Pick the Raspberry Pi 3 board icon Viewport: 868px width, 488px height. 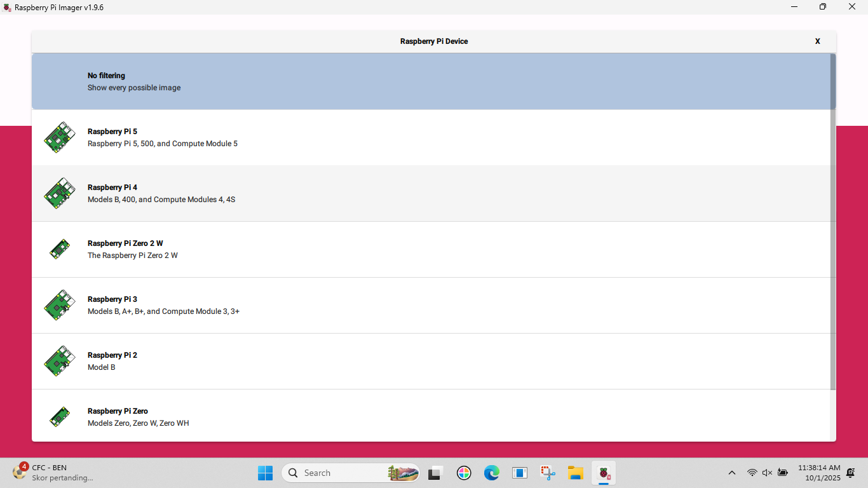[59, 305]
